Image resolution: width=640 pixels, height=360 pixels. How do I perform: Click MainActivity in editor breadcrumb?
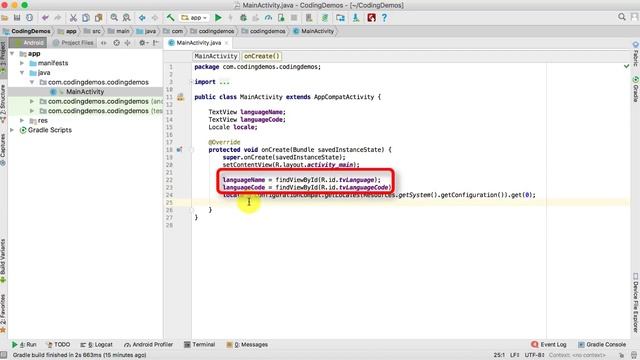coord(216,56)
